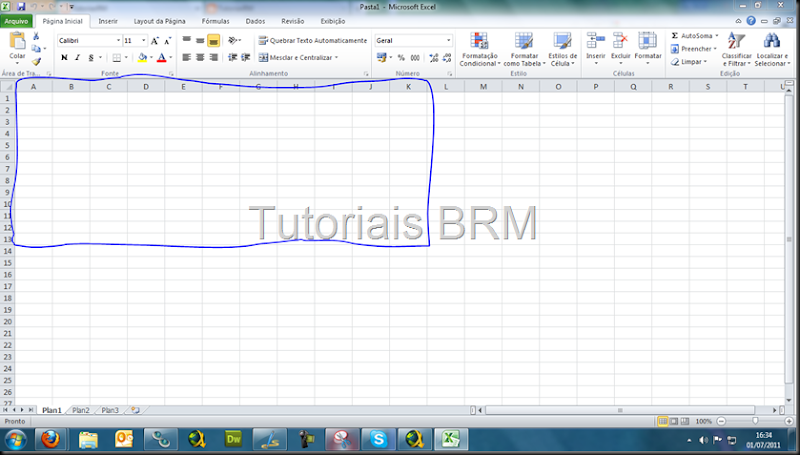Click the Excluir cells icon
This screenshot has width=800, height=455.
[x=620, y=41]
